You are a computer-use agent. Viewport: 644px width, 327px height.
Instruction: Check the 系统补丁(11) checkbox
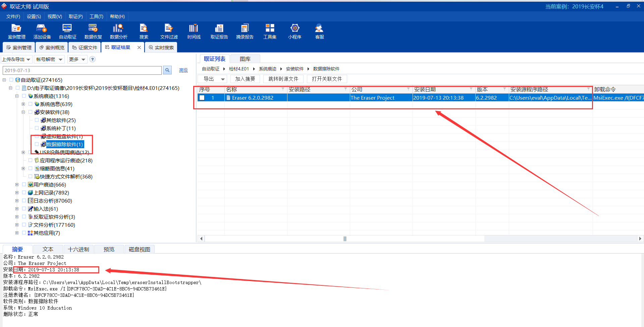(x=37, y=128)
